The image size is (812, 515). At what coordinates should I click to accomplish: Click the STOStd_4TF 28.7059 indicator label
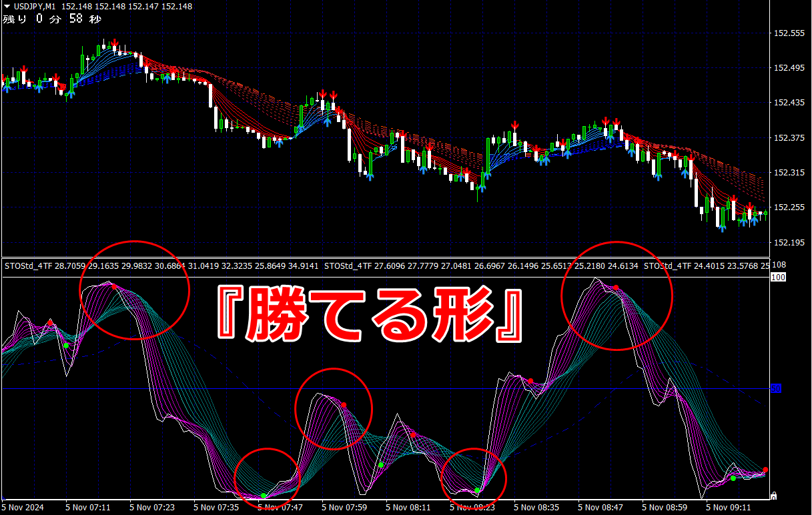pos(44,266)
